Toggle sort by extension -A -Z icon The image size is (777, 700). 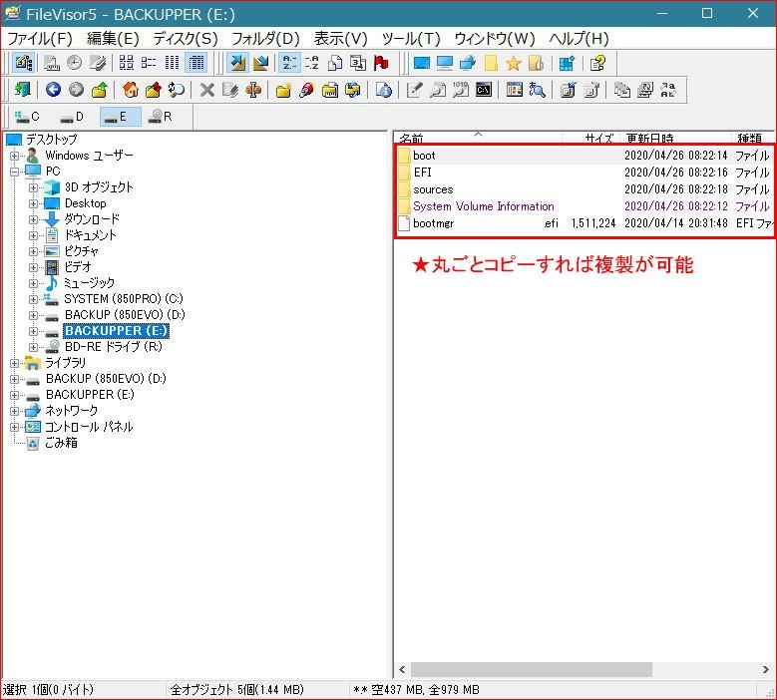(312, 63)
